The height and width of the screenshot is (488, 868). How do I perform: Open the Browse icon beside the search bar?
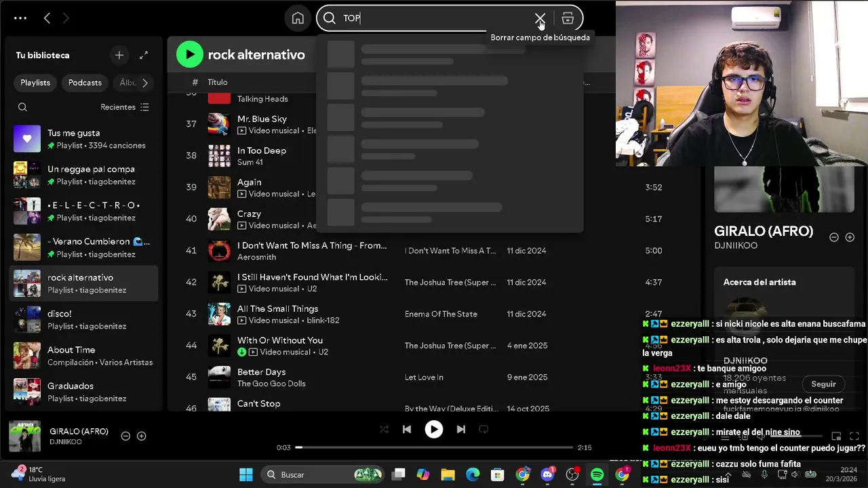coord(568,18)
